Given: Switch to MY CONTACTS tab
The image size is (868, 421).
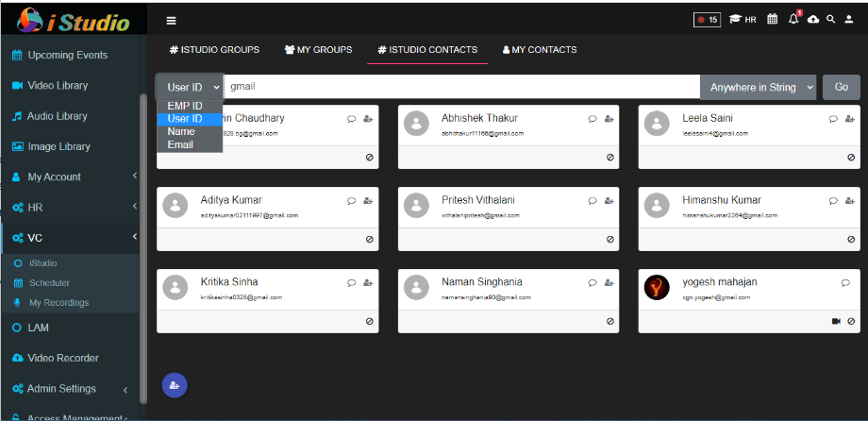Looking at the screenshot, I should (x=540, y=50).
